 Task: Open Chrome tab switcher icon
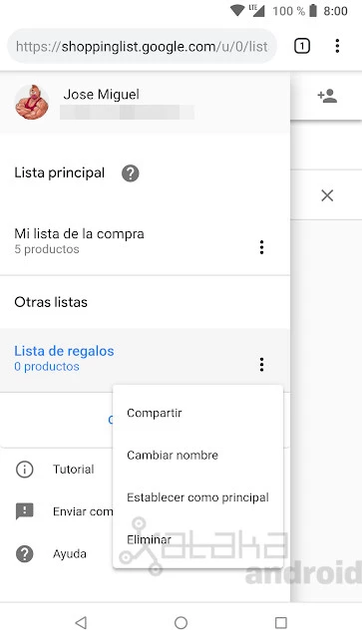click(x=302, y=46)
